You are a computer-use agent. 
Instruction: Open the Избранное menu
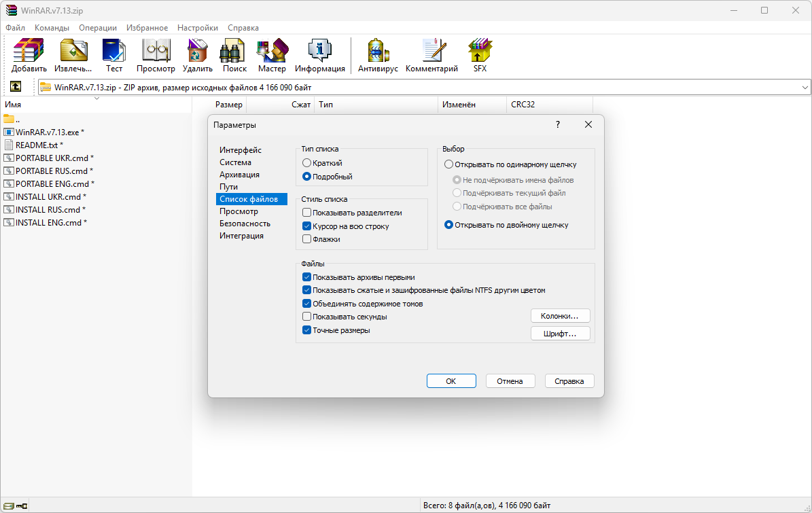pyautogui.click(x=147, y=28)
